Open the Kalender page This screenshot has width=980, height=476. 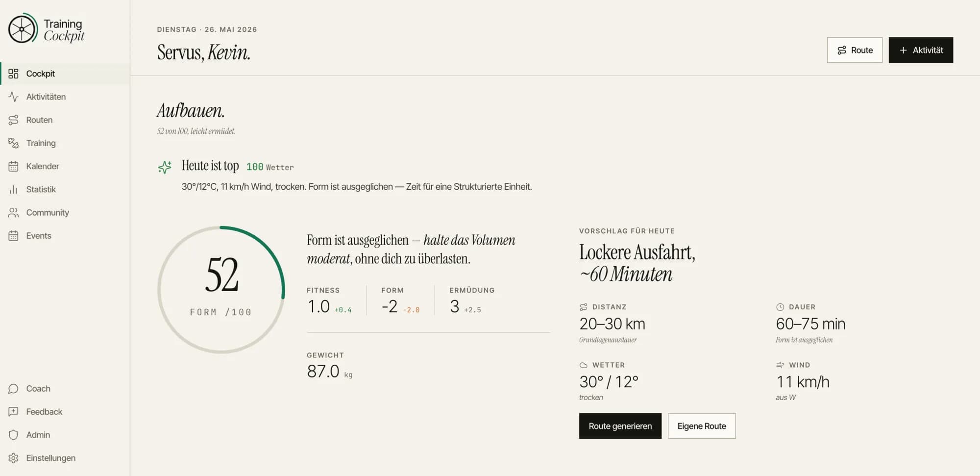pos(65,166)
